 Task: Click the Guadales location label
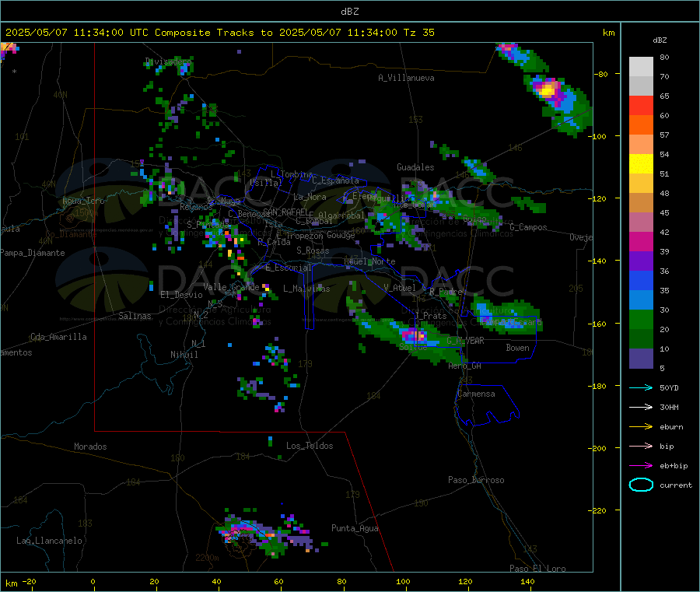tap(415, 167)
